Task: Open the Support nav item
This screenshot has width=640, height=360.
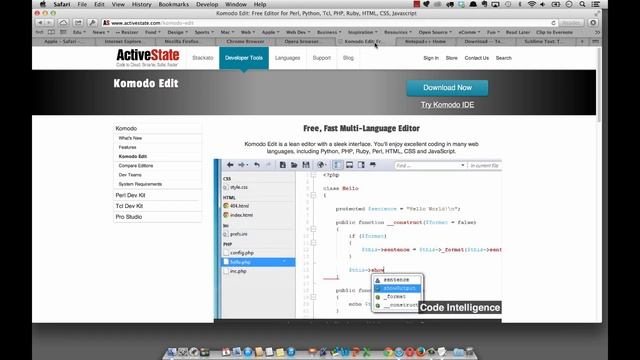Action: pyautogui.click(x=322, y=58)
